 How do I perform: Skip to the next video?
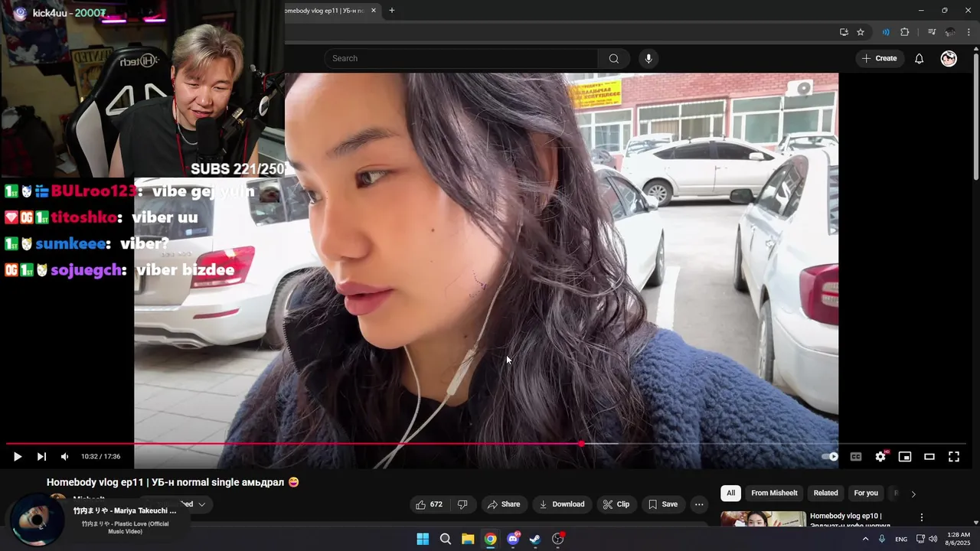tap(41, 457)
